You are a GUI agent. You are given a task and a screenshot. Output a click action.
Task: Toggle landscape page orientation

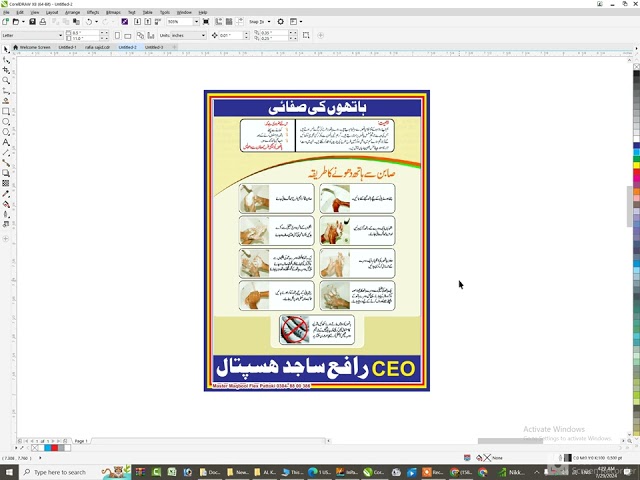pos(128,36)
